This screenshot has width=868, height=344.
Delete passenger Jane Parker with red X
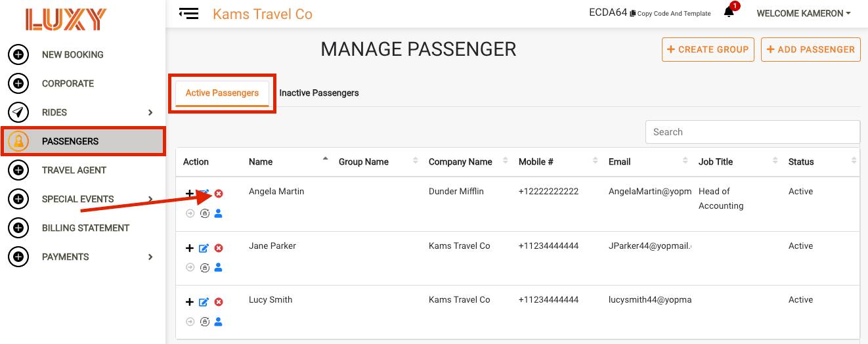click(x=219, y=248)
